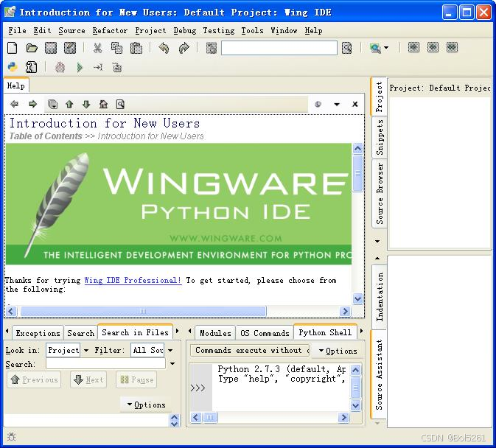This screenshot has width=496, height=448.
Task: Click the help document icon beside Python logo
Action: click(31, 67)
